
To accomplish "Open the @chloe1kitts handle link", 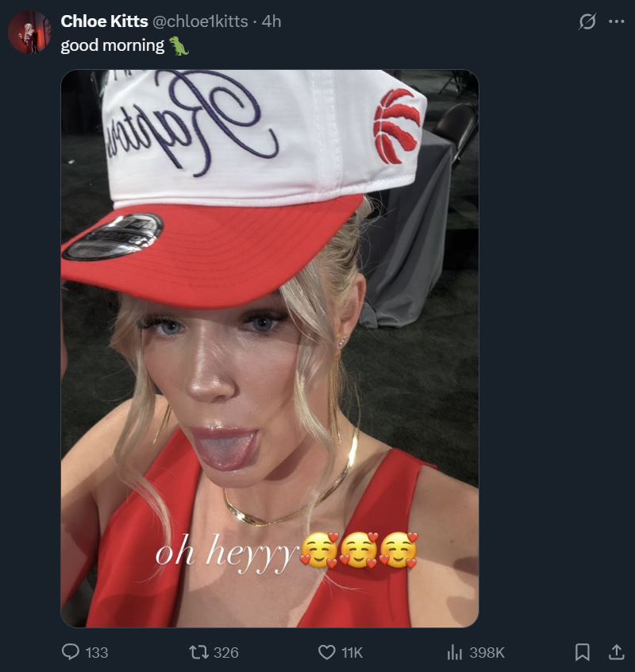I will (200, 21).
